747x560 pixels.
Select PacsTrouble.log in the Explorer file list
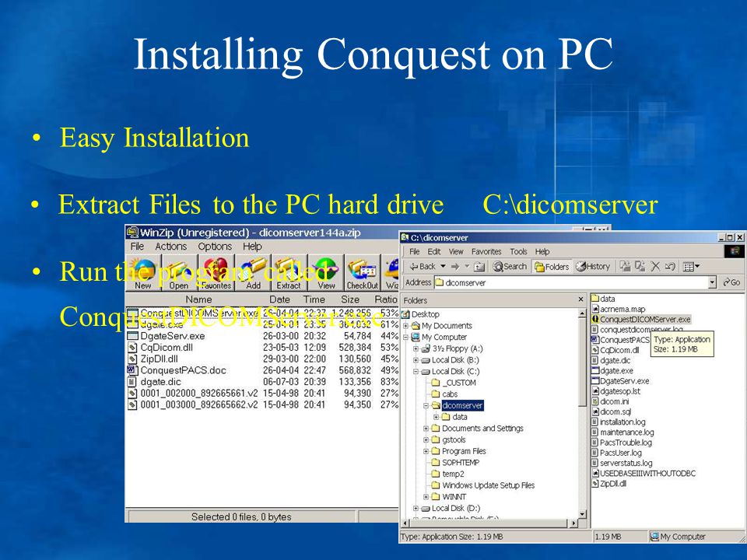[626, 443]
